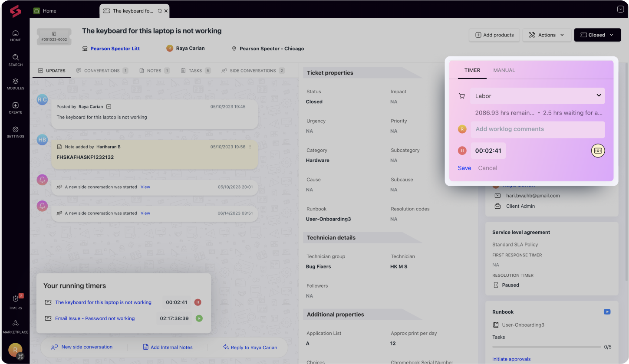Switch to the Conversations tab

point(102,71)
